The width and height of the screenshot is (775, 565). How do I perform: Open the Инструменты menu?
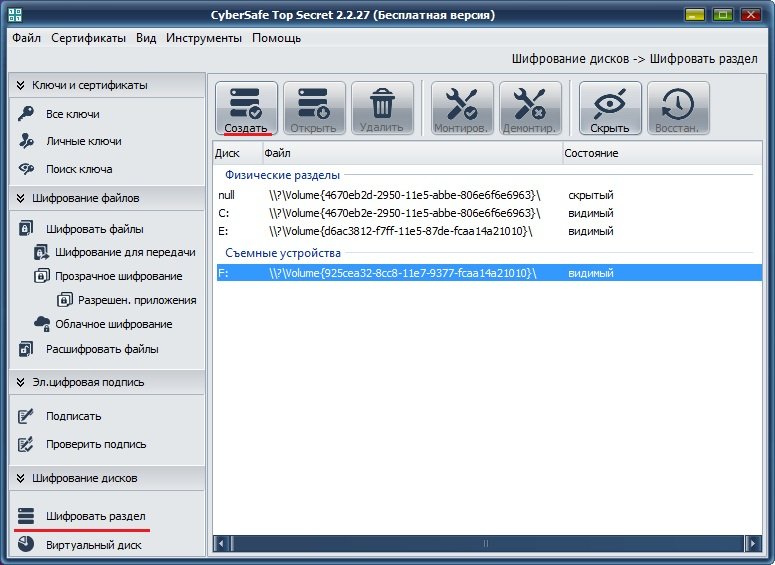[x=204, y=38]
